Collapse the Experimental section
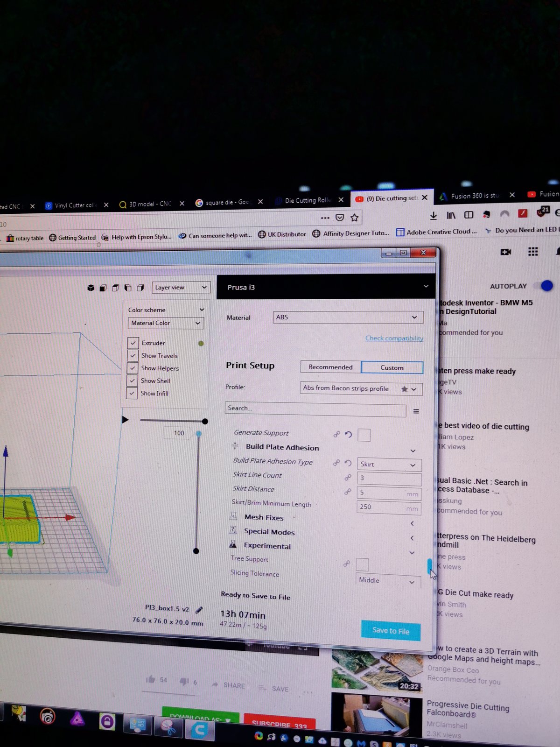 (412, 553)
